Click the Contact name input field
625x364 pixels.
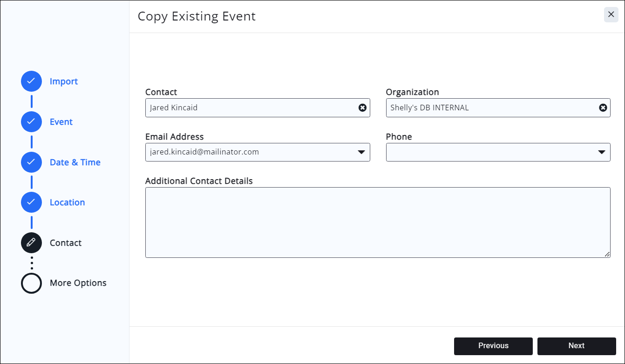click(251, 108)
